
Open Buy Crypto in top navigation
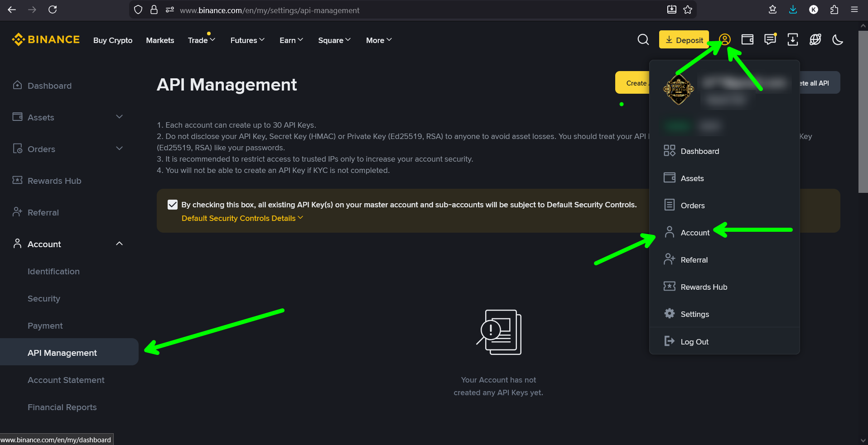(x=113, y=40)
